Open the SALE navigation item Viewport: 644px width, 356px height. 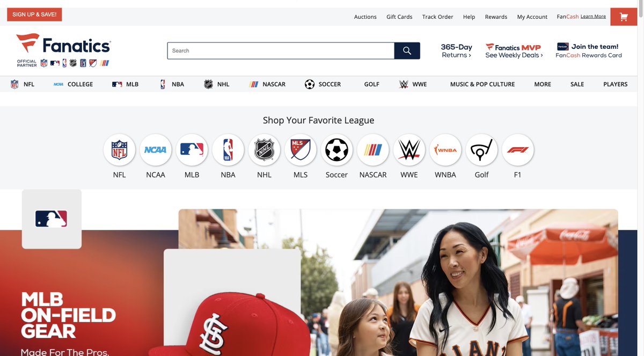pyautogui.click(x=577, y=84)
